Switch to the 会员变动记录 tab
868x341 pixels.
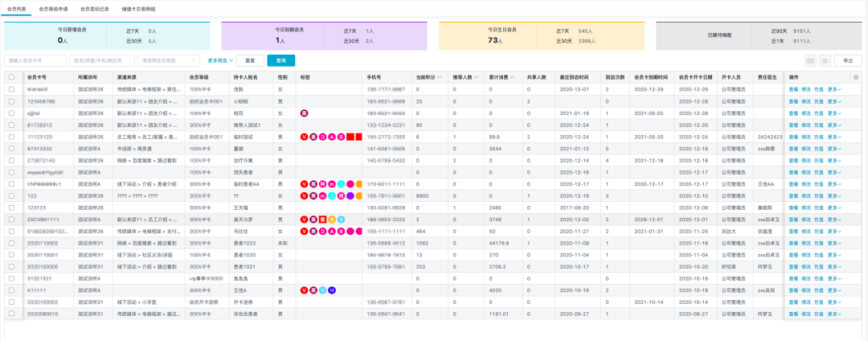[x=94, y=10]
